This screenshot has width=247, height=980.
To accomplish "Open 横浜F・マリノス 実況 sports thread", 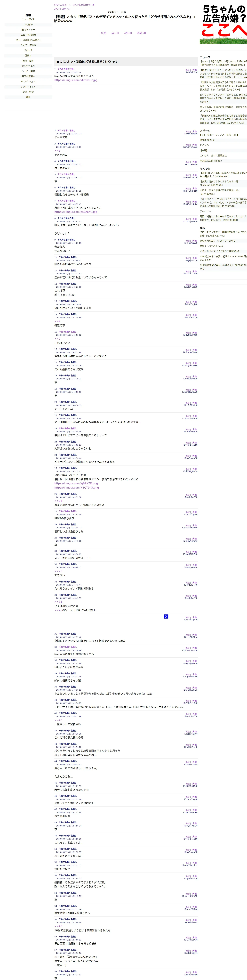I will [219, 135].
